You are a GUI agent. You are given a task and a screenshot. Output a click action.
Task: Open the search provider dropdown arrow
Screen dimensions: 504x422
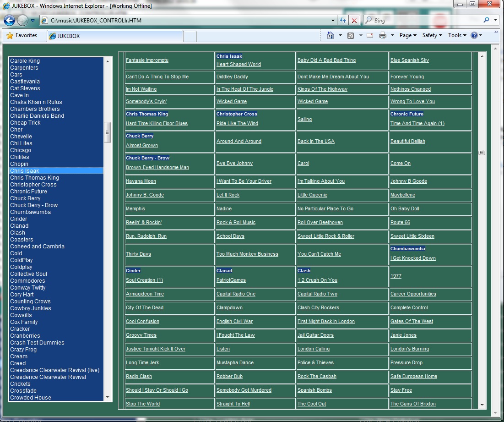point(495,20)
